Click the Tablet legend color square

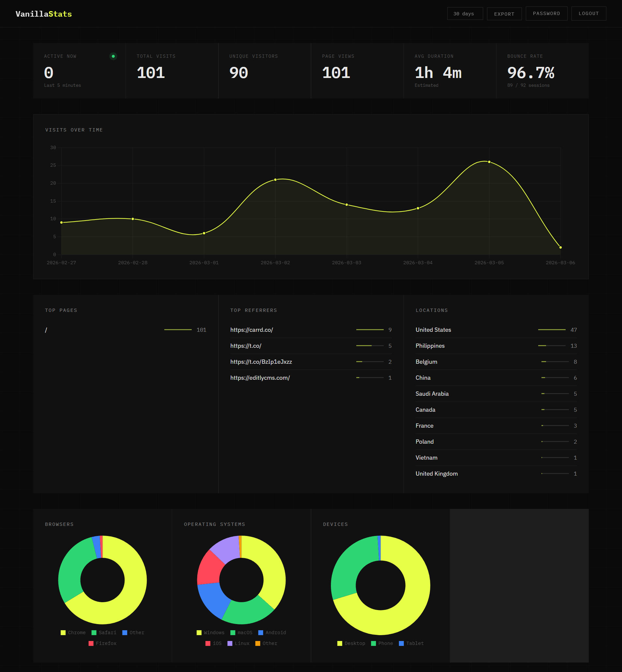click(x=401, y=643)
